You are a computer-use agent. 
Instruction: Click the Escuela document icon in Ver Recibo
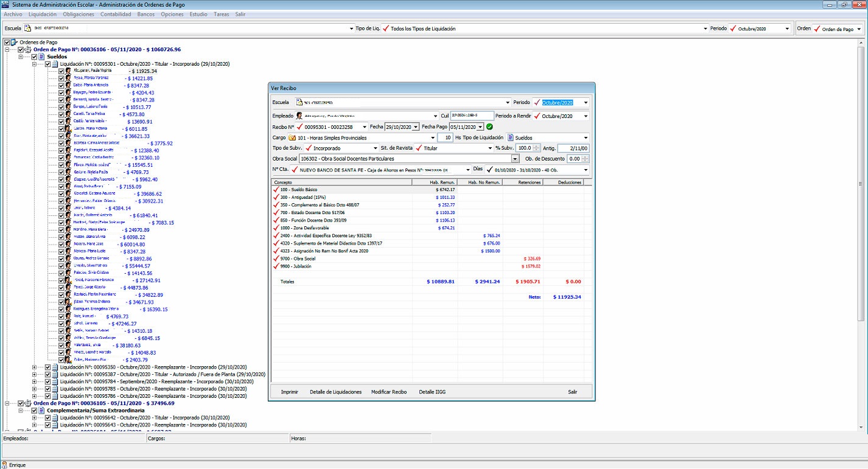pyautogui.click(x=299, y=102)
